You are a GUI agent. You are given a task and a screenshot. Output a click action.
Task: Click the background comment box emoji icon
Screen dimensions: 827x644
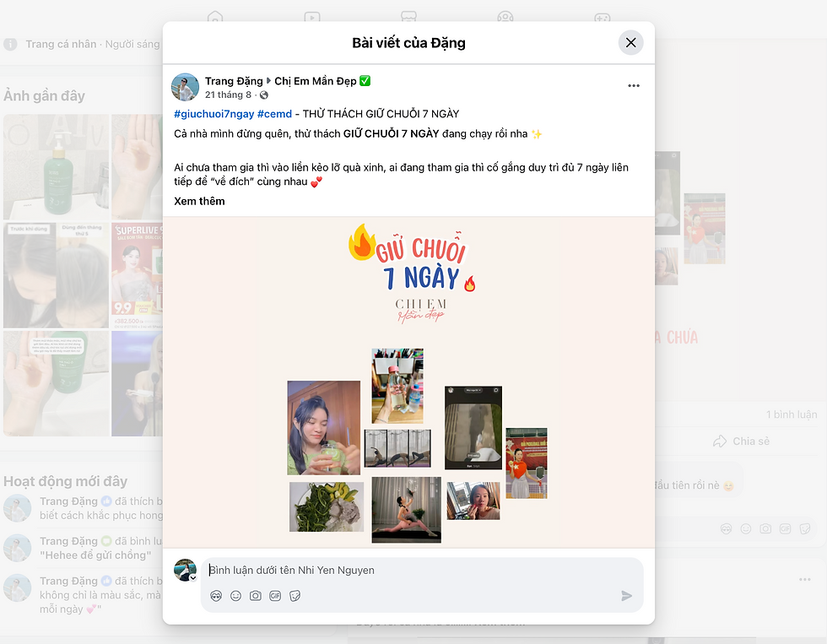[746, 529]
